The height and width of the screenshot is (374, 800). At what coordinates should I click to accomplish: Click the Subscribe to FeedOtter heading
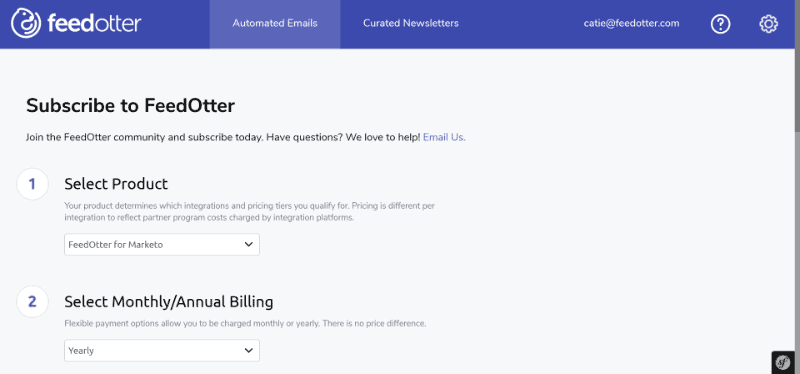coord(131,106)
